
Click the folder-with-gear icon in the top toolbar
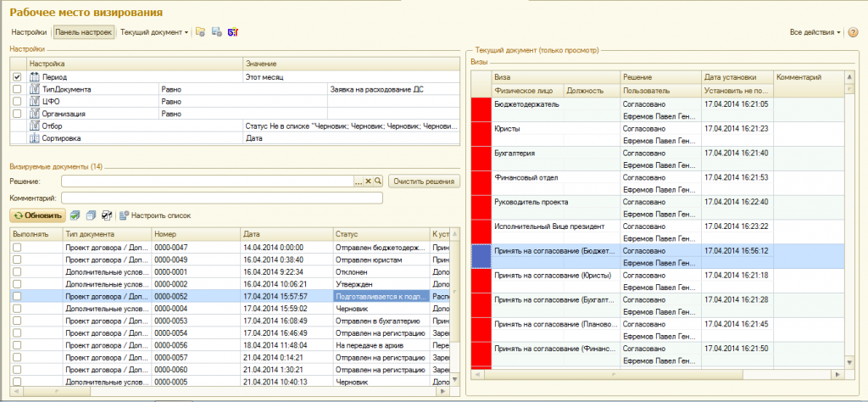click(200, 32)
